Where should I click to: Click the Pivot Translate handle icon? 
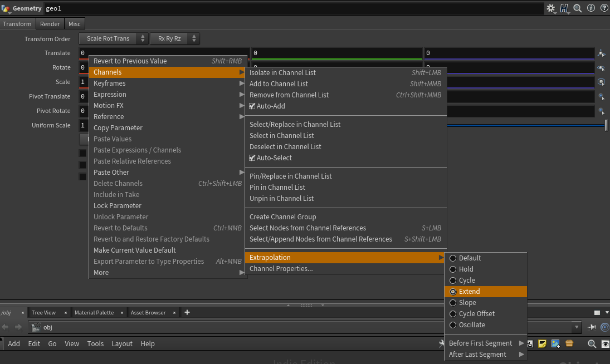pyautogui.click(x=602, y=96)
